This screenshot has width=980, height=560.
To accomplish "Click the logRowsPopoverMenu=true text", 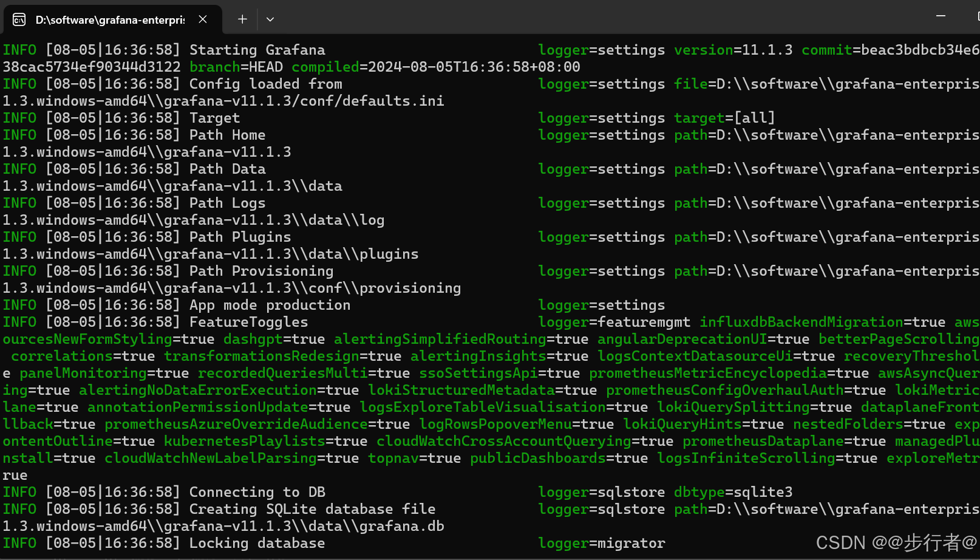I will 517,424.
